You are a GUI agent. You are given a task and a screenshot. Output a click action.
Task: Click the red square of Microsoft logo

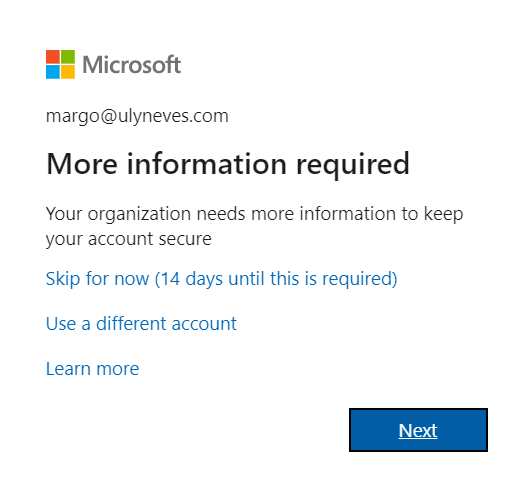(53, 57)
